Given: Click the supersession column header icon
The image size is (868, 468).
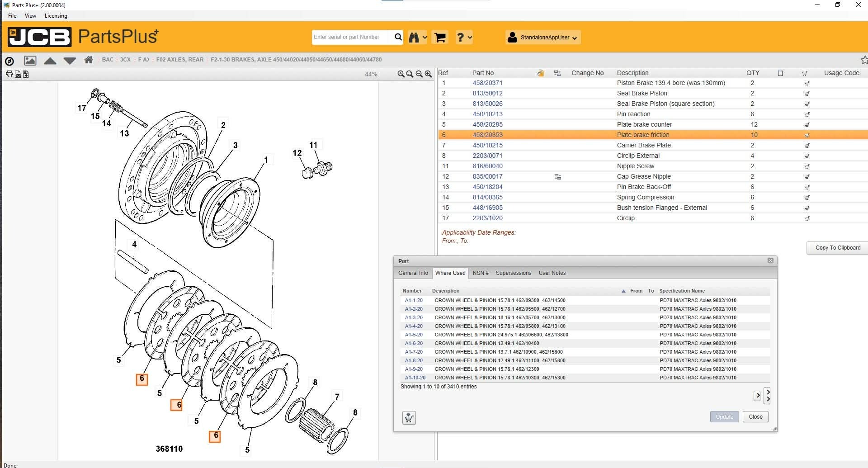Looking at the screenshot, I should 557,73.
